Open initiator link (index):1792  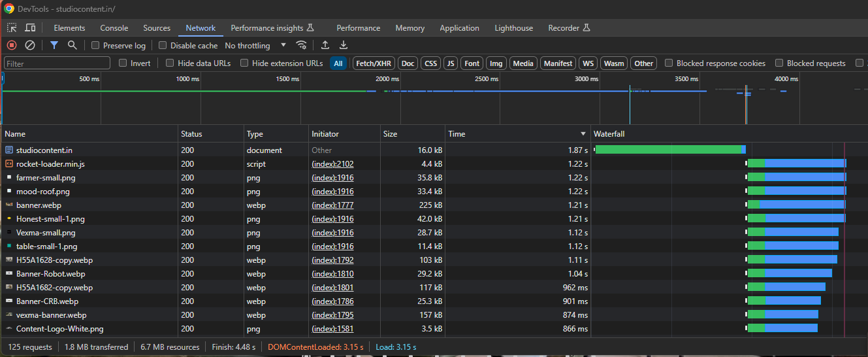coord(332,260)
